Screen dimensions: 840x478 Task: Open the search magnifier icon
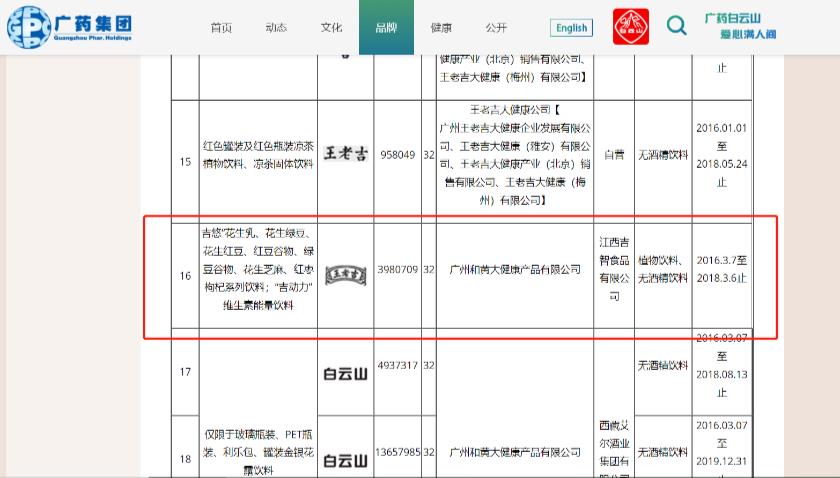click(x=676, y=25)
